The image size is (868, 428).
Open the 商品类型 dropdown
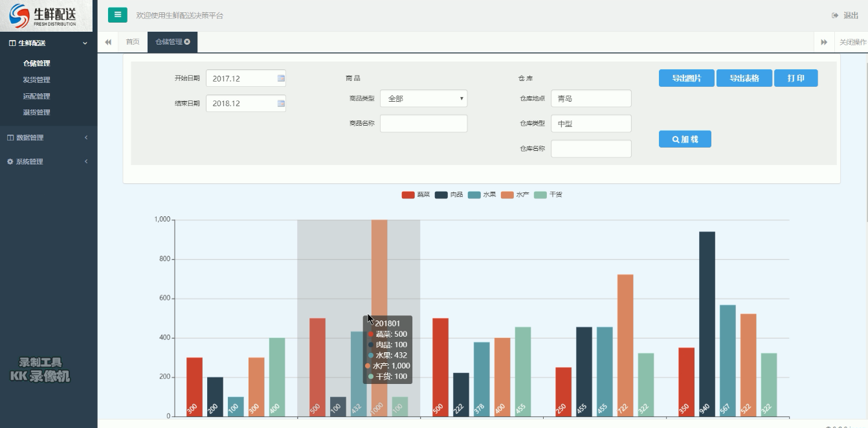423,98
